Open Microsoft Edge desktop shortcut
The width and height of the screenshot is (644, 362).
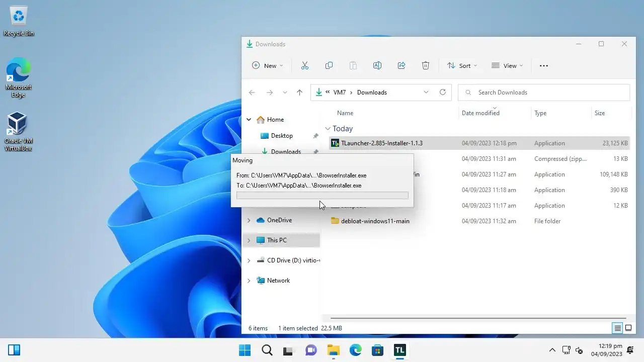coord(19,78)
